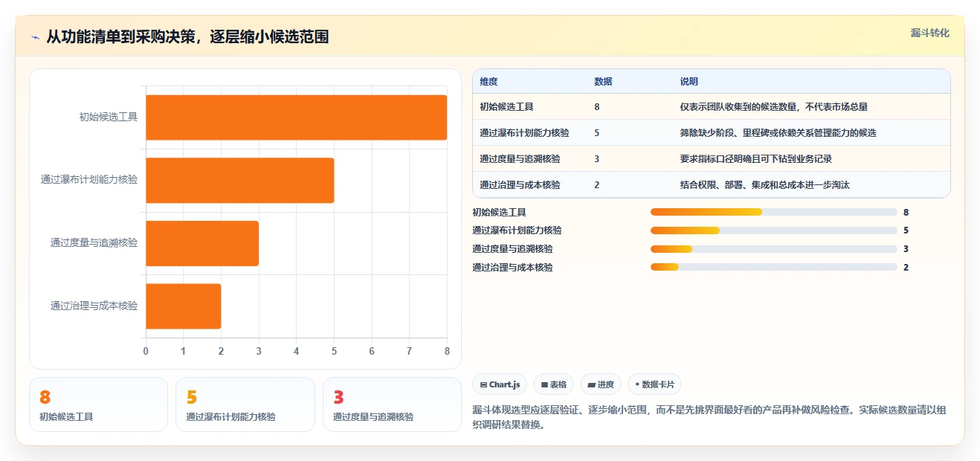Click the 数据卡片 chip

point(654,384)
